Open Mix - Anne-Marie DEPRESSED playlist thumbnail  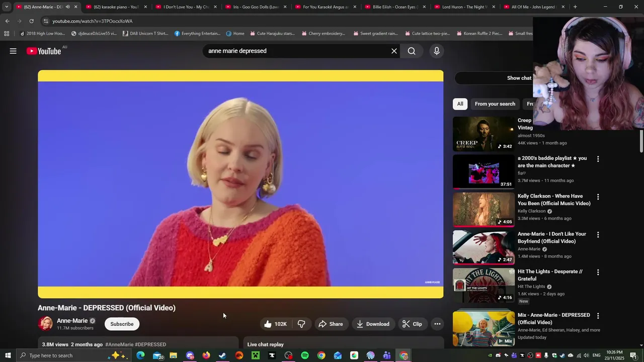484,328
